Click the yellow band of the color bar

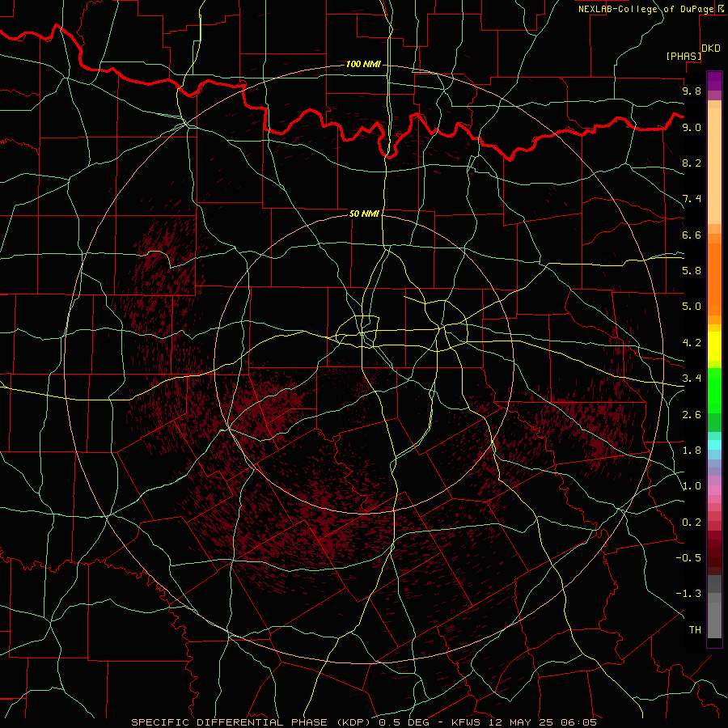[x=714, y=346]
